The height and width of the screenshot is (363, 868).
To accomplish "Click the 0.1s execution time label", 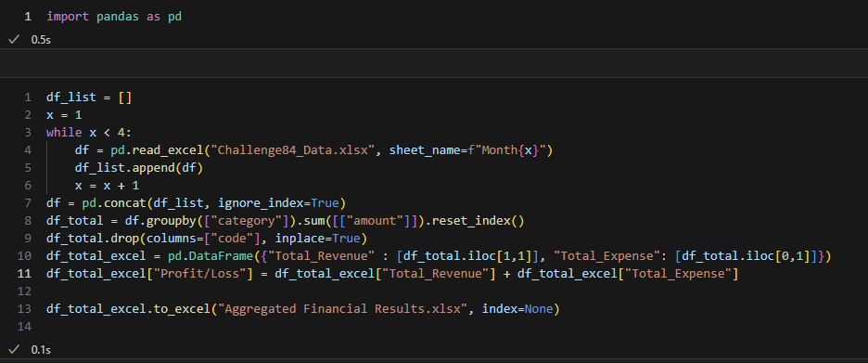I will coord(41,350).
